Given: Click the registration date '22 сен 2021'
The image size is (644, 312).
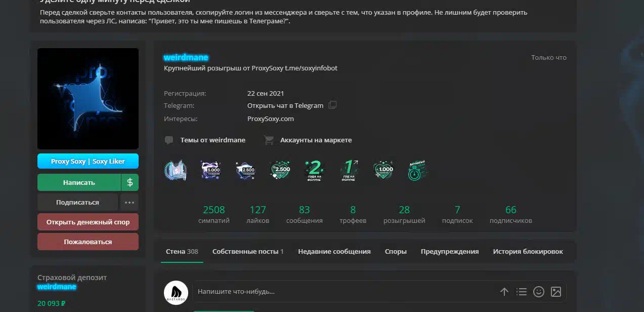Looking at the screenshot, I should click(266, 94).
